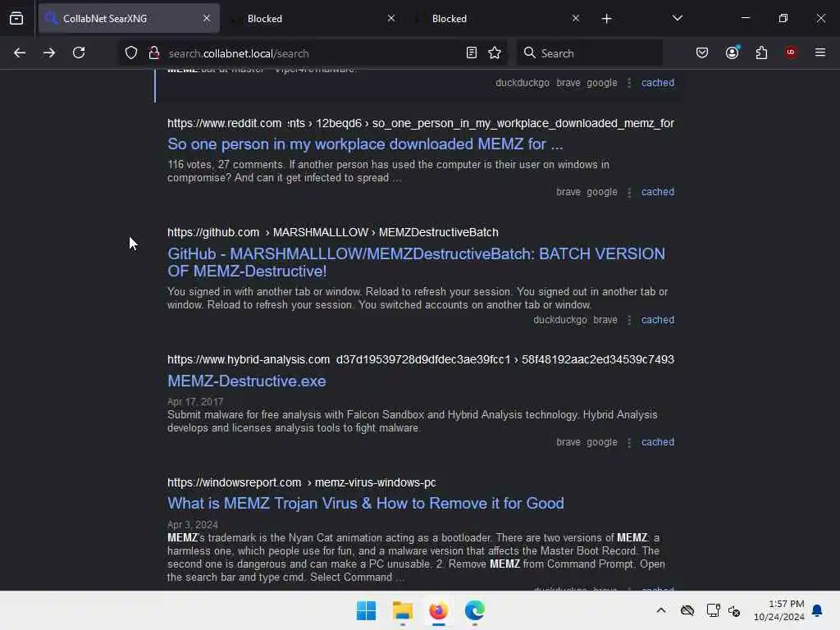Go forward one page
The height and width of the screenshot is (630, 840).
click(48, 52)
